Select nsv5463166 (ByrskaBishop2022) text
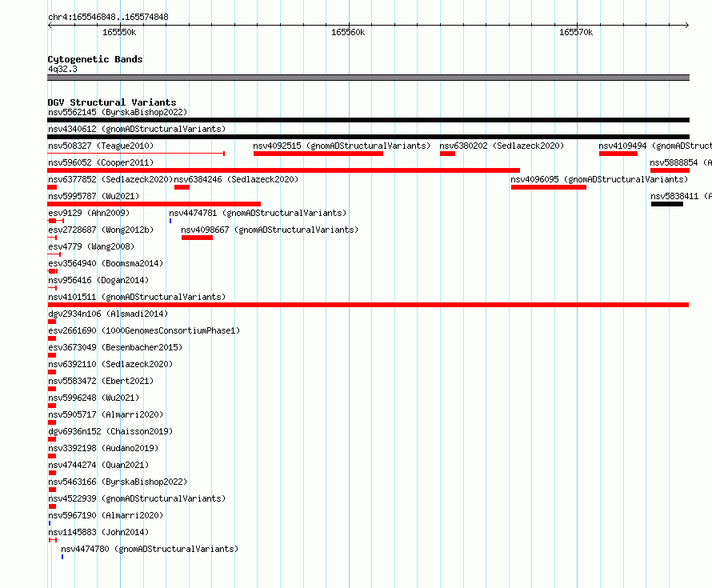712x588 pixels. point(118,482)
